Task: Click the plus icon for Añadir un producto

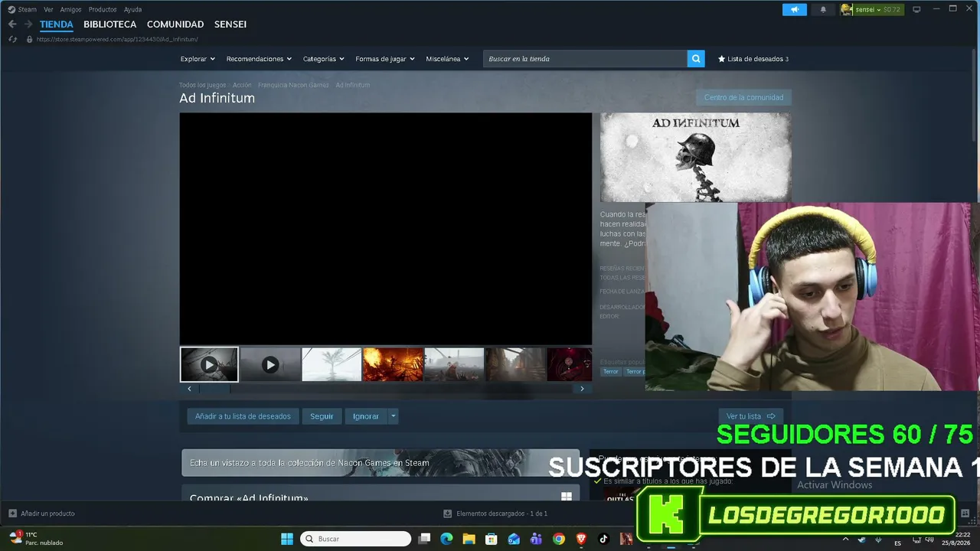Action: [12, 514]
